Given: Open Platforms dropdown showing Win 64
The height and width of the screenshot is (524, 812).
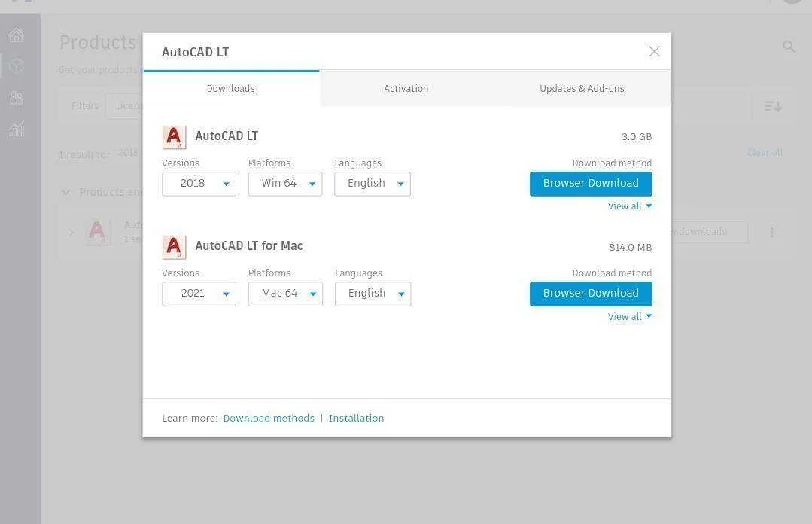Looking at the screenshot, I should tap(285, 184).
